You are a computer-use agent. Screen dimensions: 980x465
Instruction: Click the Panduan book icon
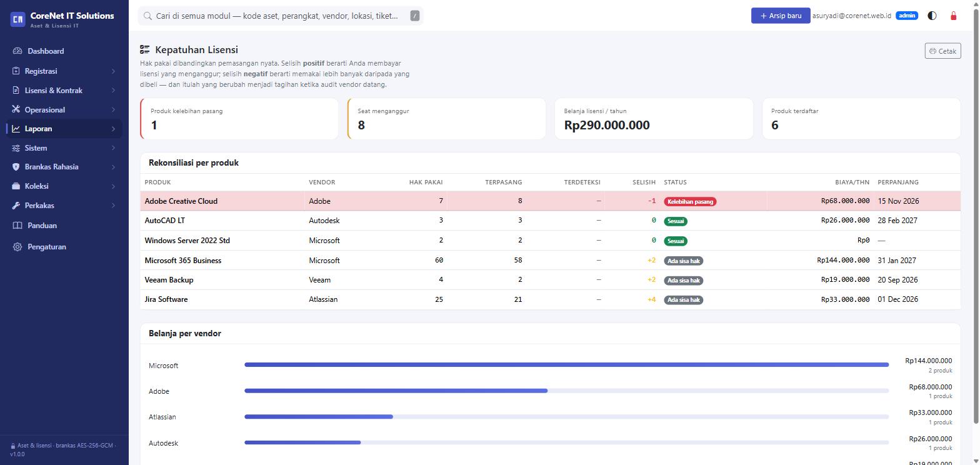tap(17, 226)
